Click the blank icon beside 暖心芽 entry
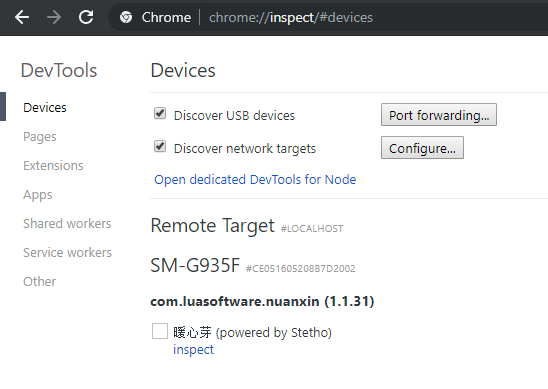This screenshot has height=389, width=548. (160, 331)
